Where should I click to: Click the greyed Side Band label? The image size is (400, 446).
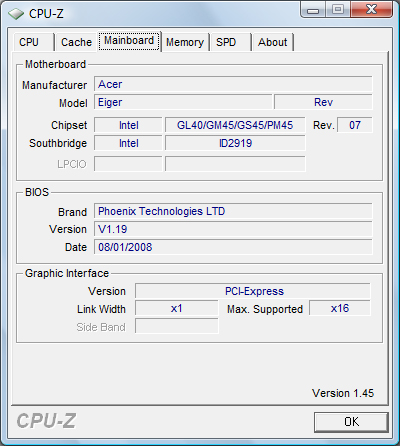(101, 327)
